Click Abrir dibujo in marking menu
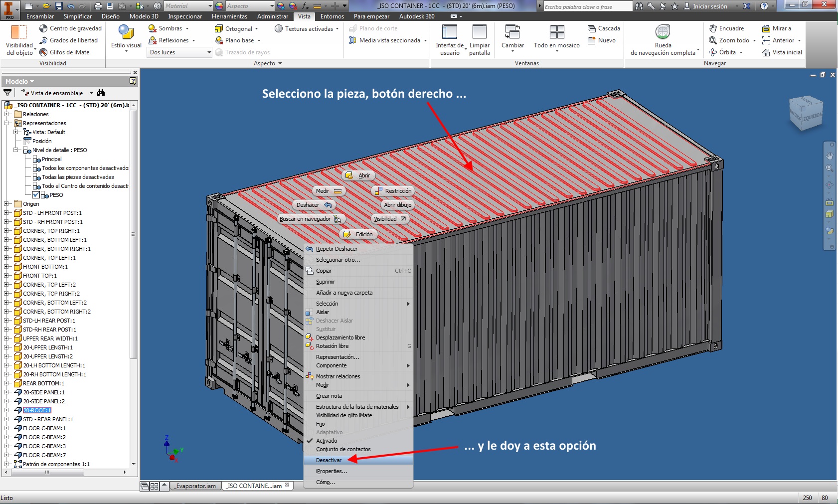838x504 pixels. coord(397,205)
